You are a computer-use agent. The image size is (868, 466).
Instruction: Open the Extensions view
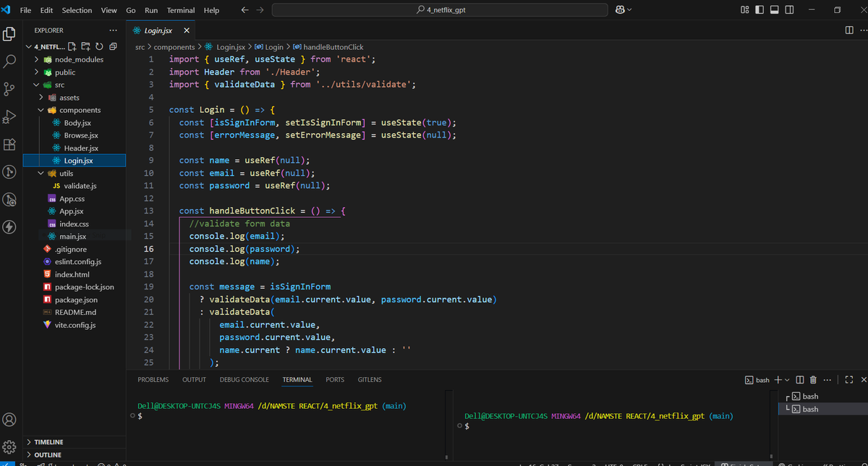[10, 144]
